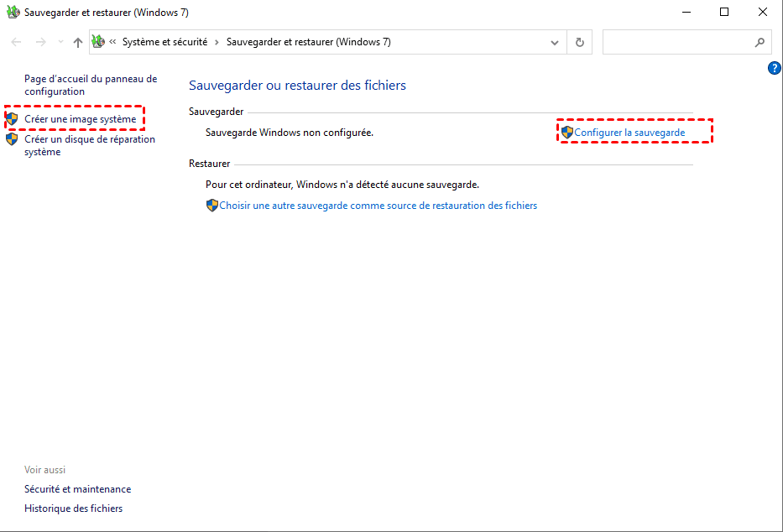Choose Choisir une autre sauvegarde comme source link
This screenshot has width=783, height=532.
click(378, 206)
